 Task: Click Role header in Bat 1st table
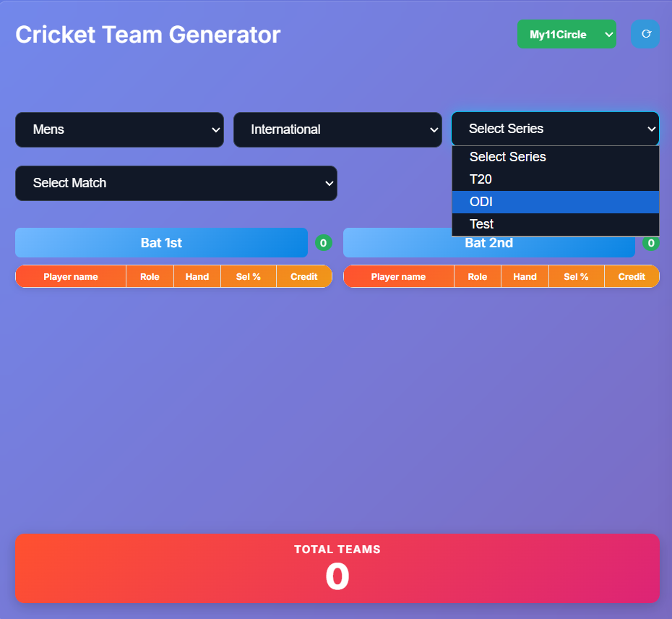(150, 277)
